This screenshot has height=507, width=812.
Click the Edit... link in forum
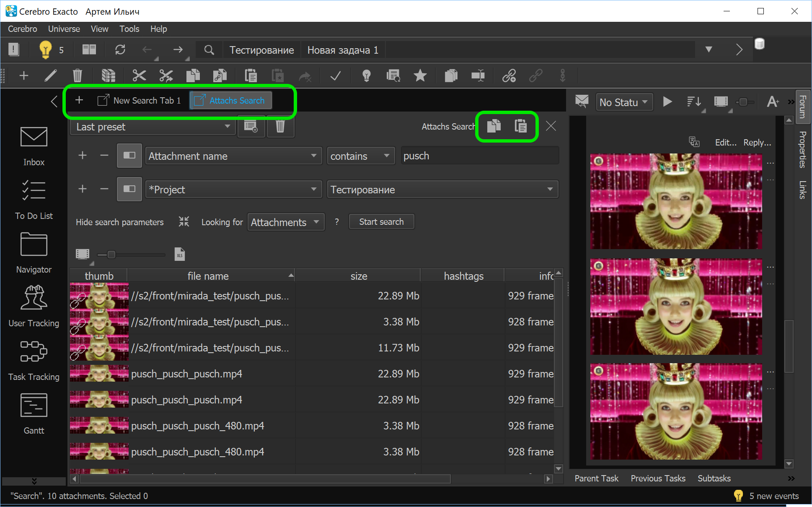tap(726, 143)
